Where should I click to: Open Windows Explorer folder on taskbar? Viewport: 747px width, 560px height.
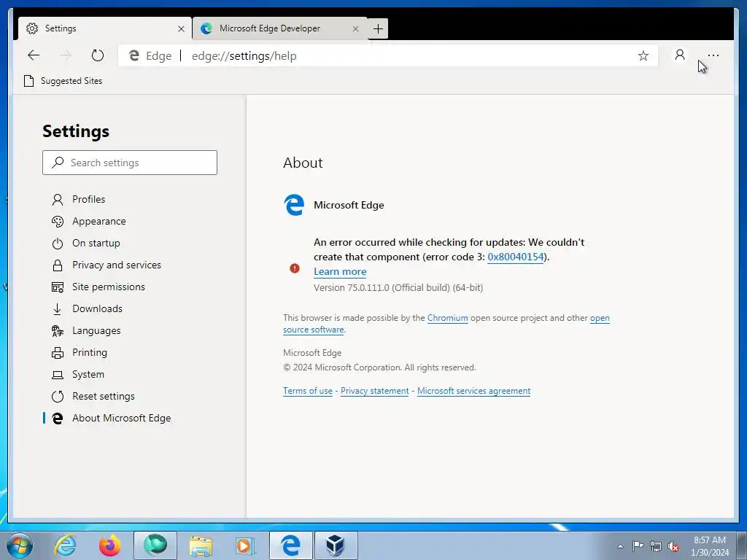201,545
